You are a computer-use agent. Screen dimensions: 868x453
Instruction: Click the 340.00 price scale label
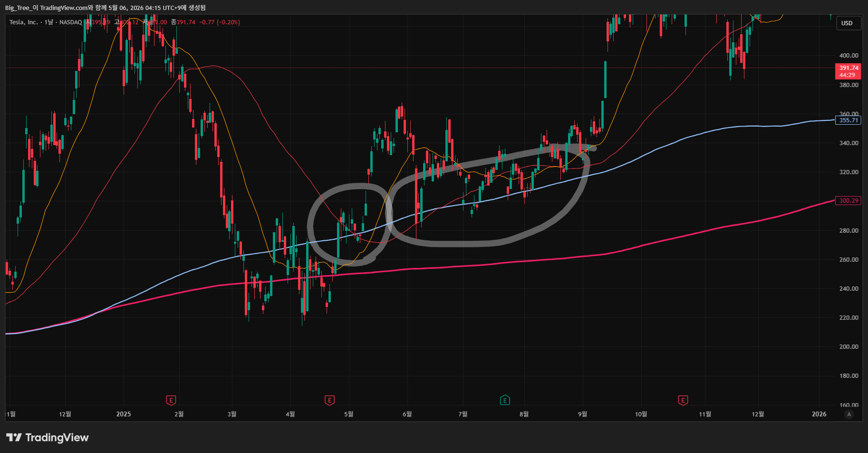click(849, 143)
